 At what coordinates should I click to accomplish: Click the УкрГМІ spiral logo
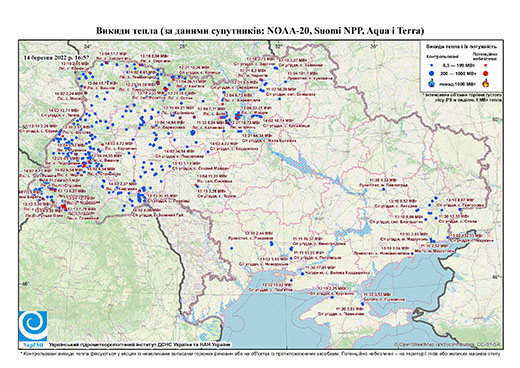(x=33, y=326)
